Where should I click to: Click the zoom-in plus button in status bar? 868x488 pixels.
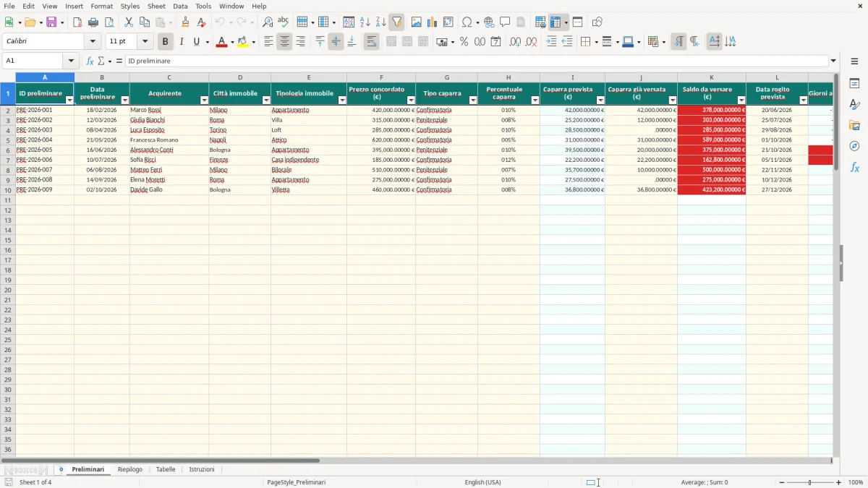pos(839,482)
